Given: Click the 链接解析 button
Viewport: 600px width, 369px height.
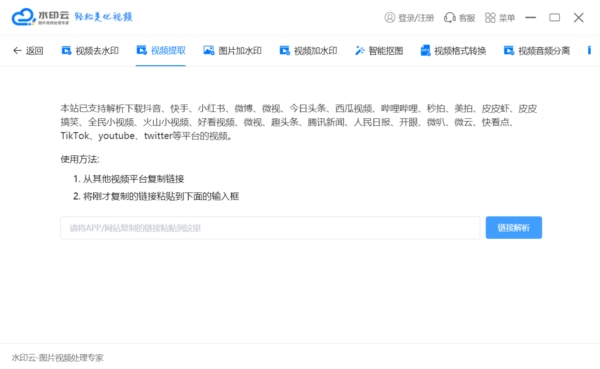Looking at the screenshot, I should click(x=514, y=228).
